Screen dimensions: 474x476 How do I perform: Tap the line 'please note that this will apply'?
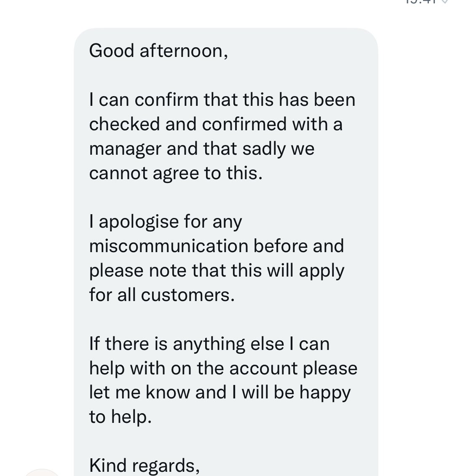click(217, 271)
